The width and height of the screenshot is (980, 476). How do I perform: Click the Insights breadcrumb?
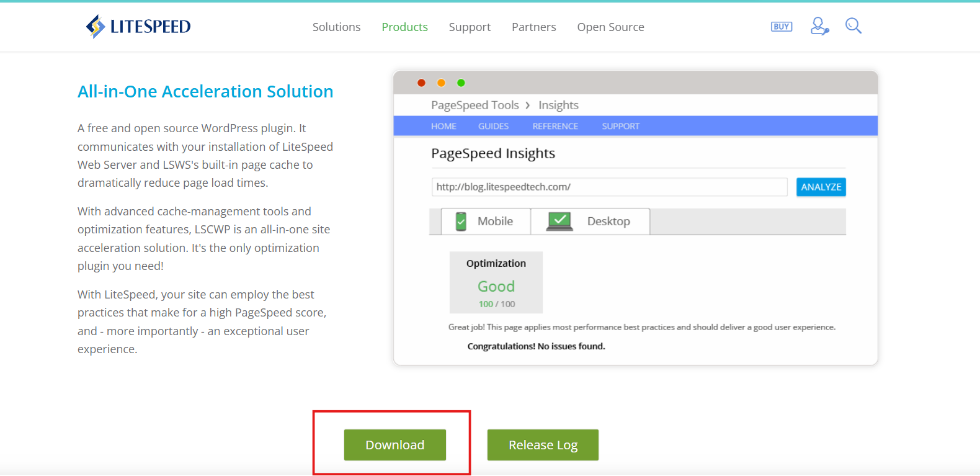[558, 106]
